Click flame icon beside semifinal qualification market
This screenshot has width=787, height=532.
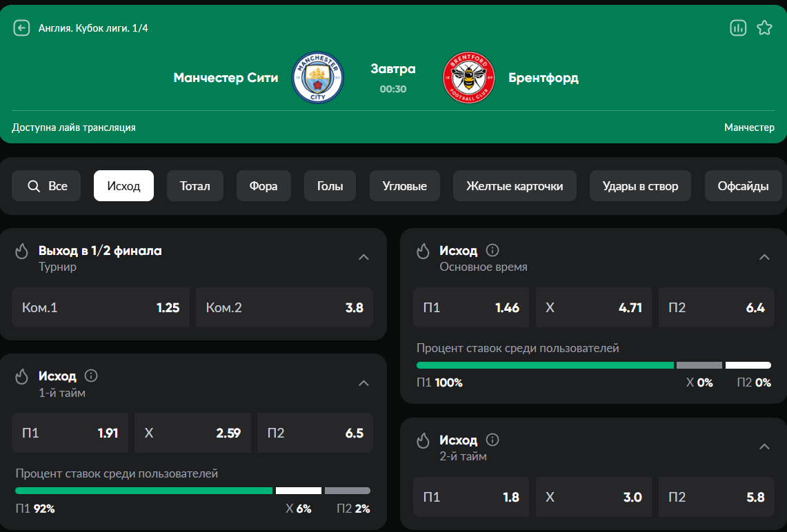(22, 251)
